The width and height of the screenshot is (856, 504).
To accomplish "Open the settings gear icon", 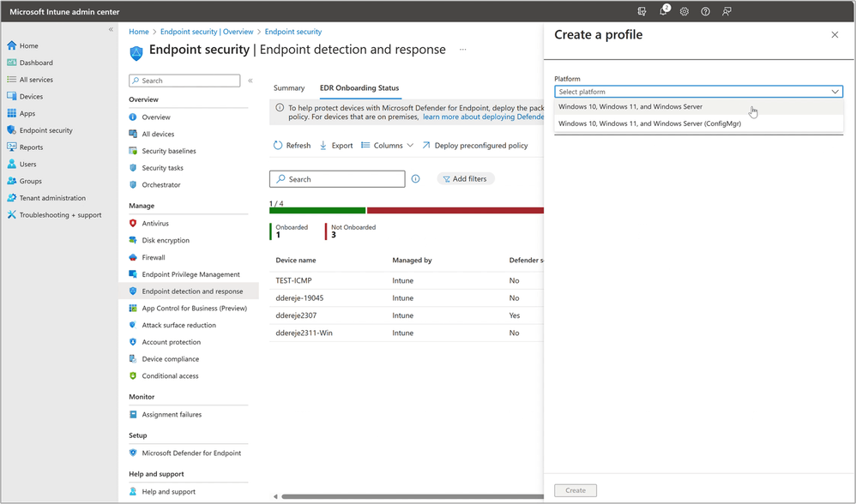I will [684, 11].
